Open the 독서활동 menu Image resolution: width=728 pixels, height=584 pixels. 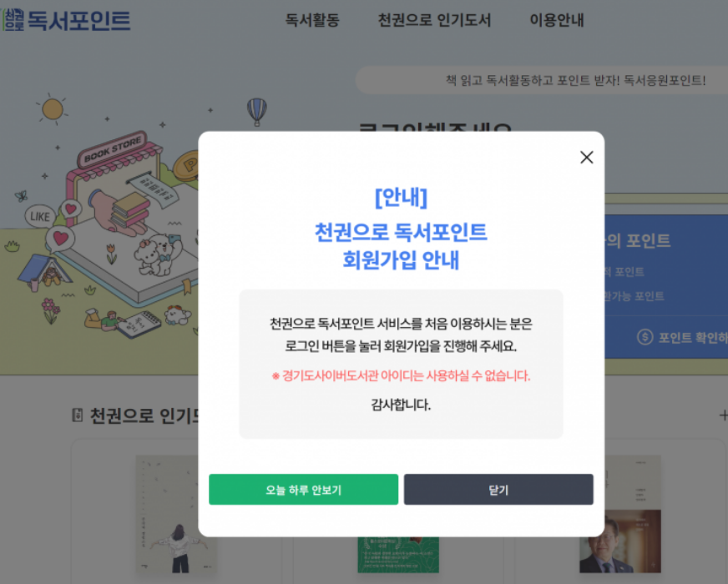312,20
